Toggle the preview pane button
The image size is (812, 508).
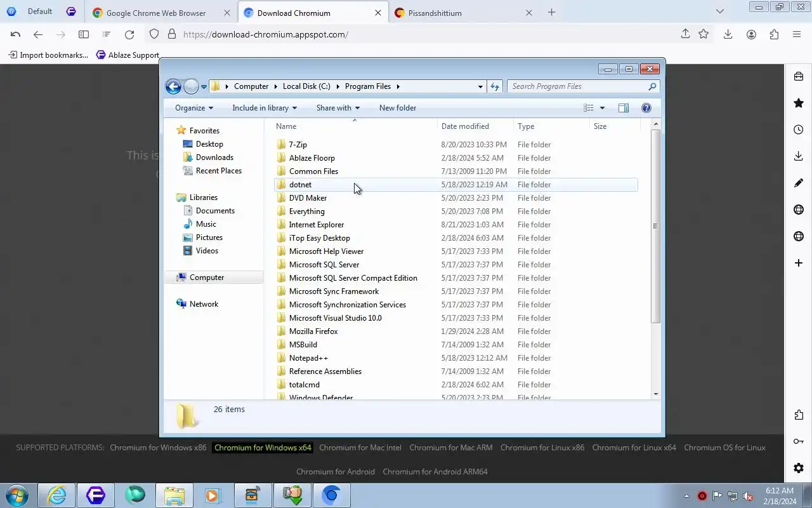[x=624, y=108]
